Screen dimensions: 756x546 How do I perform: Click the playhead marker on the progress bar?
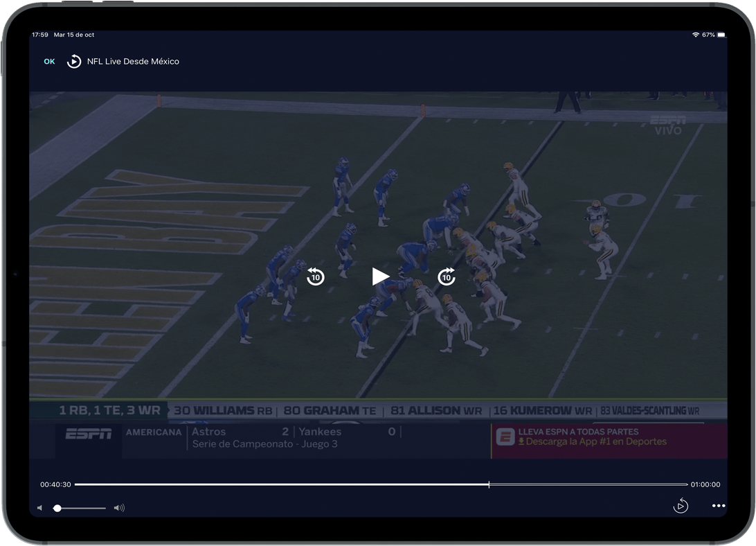(489, 484)
